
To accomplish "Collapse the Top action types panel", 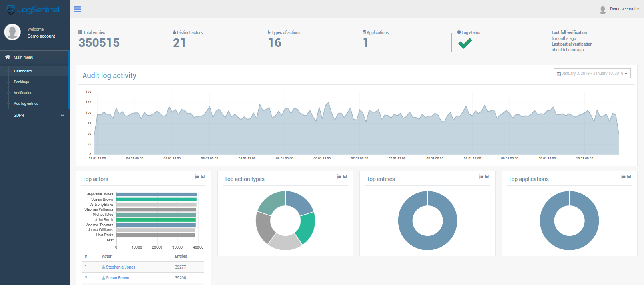I will [345, 176].
